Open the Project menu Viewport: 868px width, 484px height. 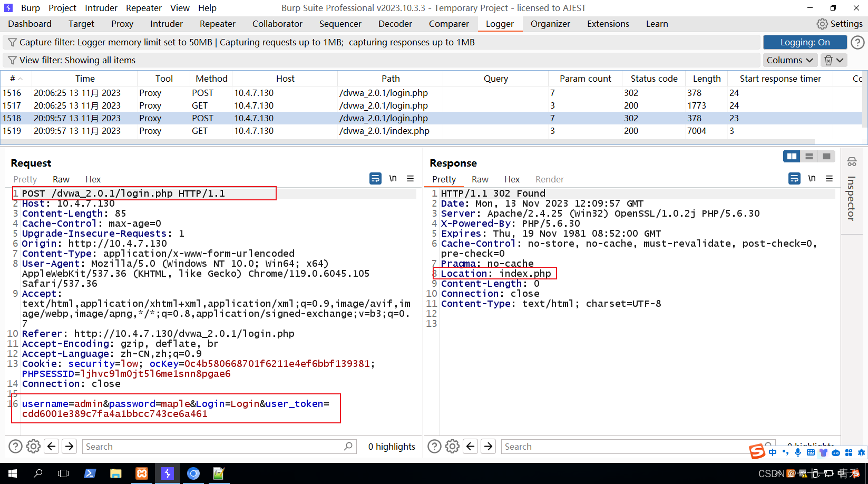tap(62, 8)
